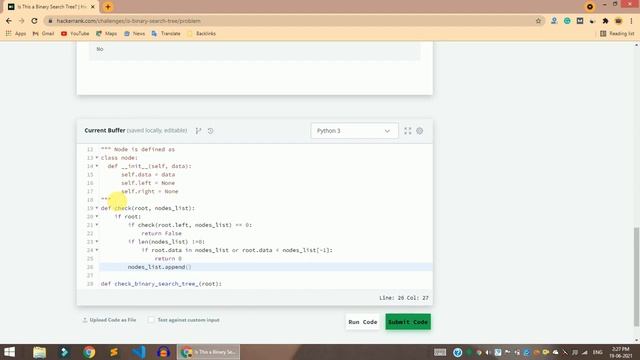Viewport: 640px width, 360px height.
Task: Open the buffer history clock icon
Action: [x=210, y=131]
